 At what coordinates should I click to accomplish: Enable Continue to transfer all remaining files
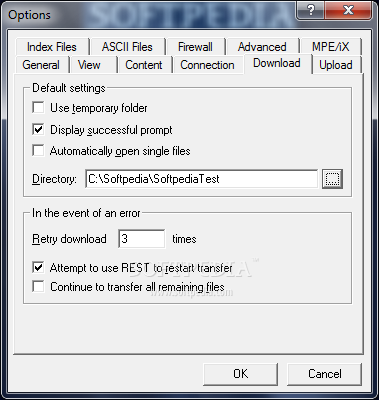38,287
